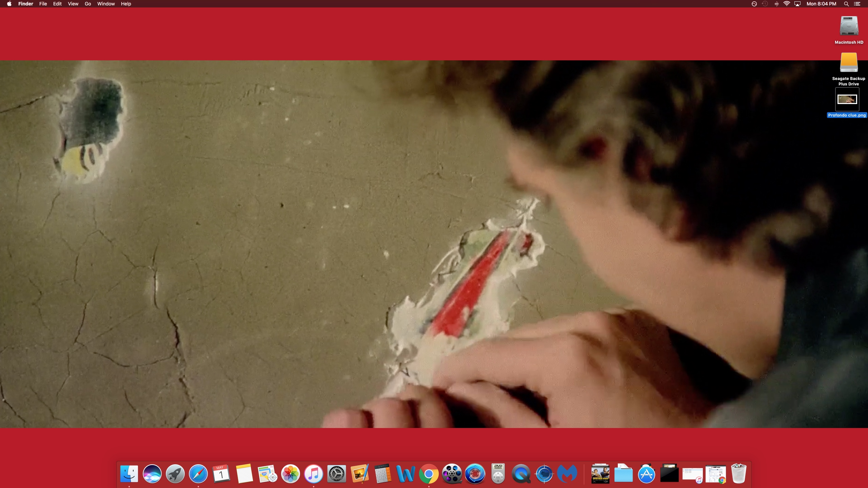
Task: Launch Google Chrome from the Dock
Action: click(429, 473)
